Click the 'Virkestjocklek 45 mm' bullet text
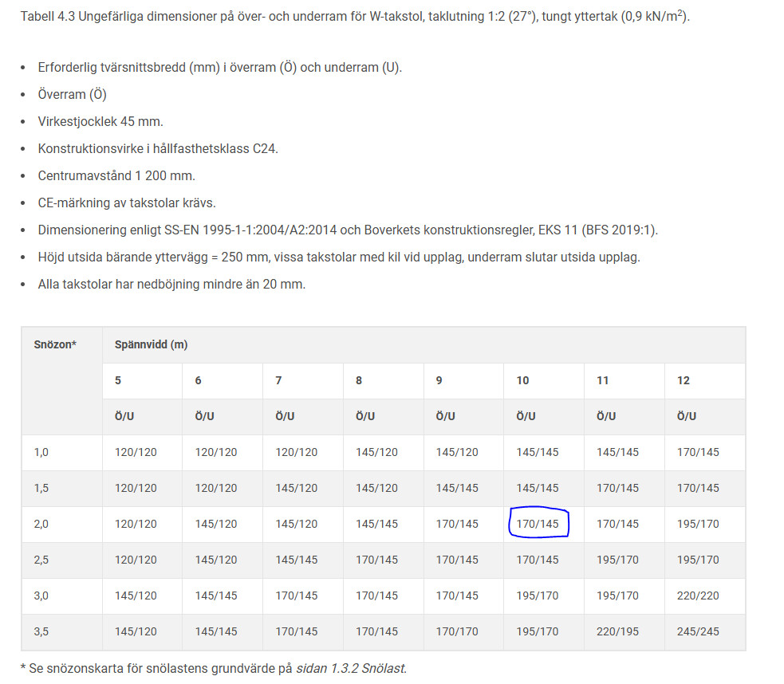Image resolution: width=784 pixels, height=684 pixels. click(100, 121)
